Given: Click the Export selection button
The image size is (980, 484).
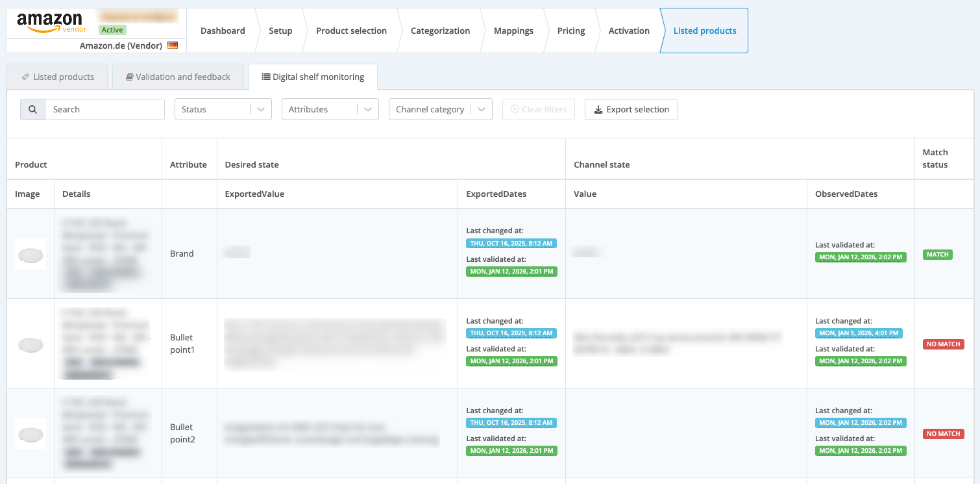Looking at the screenshot, I should tap(631, 109).
